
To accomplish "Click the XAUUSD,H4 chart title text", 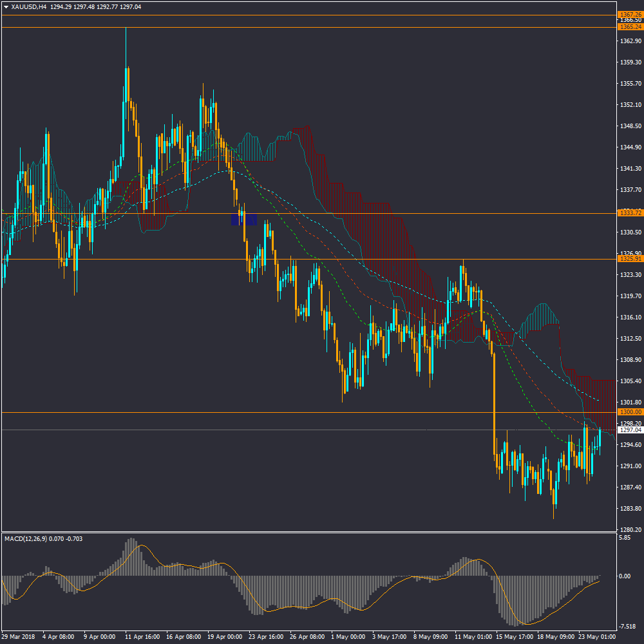I will point(29,6).
